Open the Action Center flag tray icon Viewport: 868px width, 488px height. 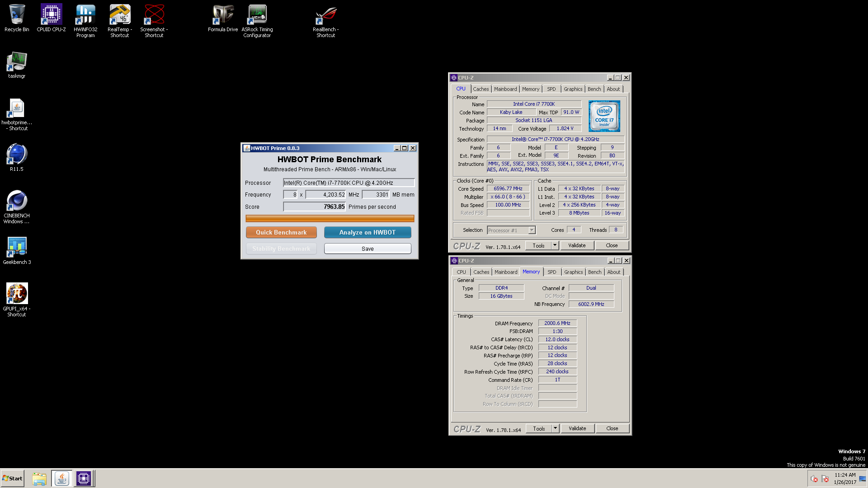(x=825, y=479)
